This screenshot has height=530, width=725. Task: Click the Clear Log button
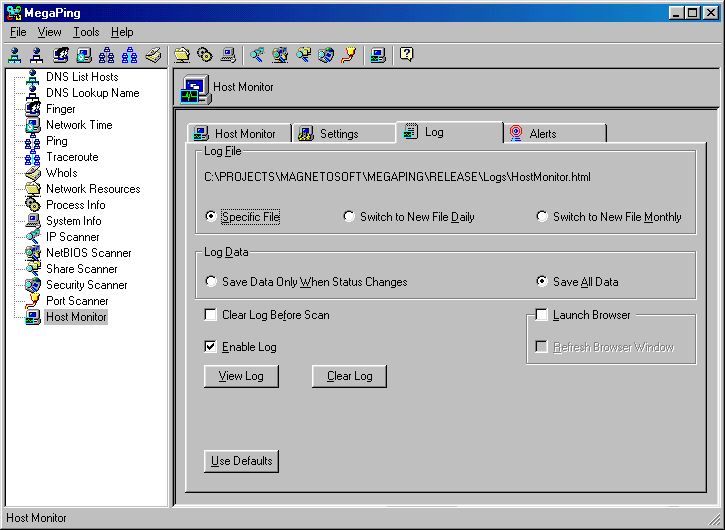coord(350,376)
